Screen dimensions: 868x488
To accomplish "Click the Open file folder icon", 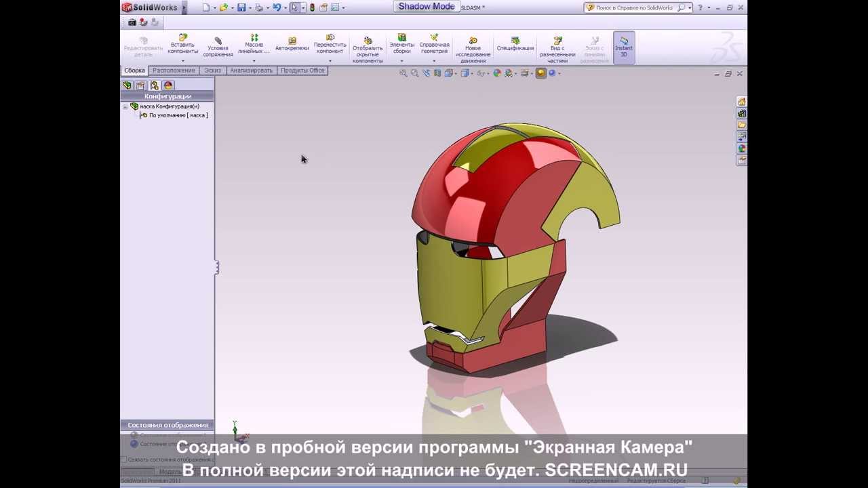I will pyautogui.click(x=224, y=7).
